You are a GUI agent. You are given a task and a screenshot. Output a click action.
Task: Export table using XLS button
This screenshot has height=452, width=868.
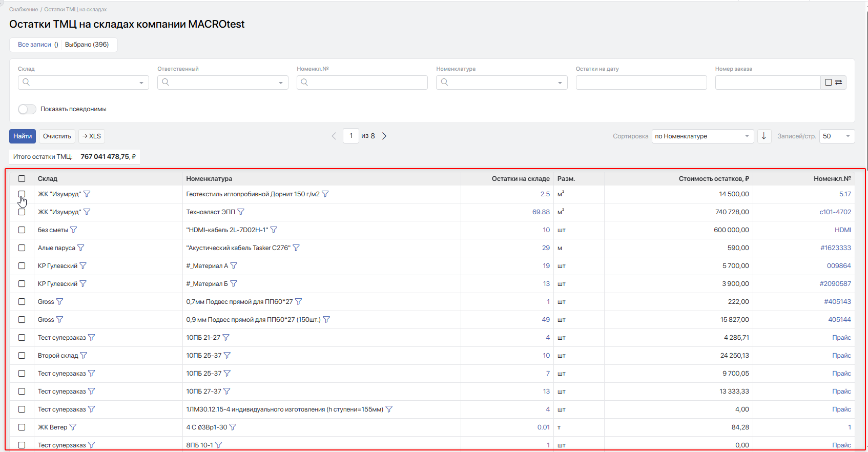click(x=92, y=136)
